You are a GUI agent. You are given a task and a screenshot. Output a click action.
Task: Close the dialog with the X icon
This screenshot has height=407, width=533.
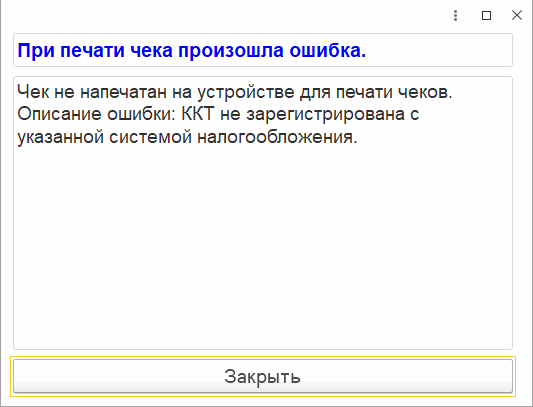(x=517, y=15)
